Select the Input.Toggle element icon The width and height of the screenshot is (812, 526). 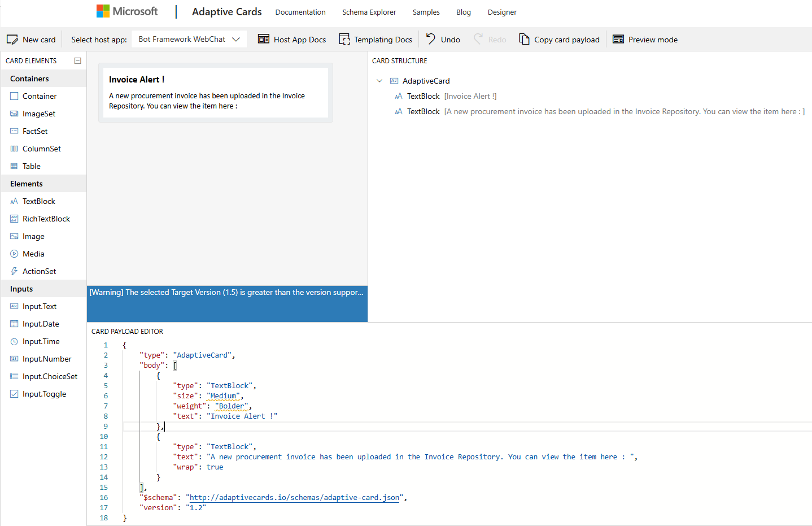click(x=14, y=394)
